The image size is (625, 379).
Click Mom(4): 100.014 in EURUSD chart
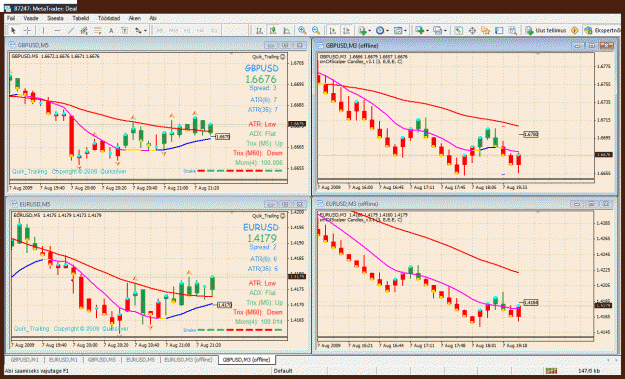(x=259, y=322)
